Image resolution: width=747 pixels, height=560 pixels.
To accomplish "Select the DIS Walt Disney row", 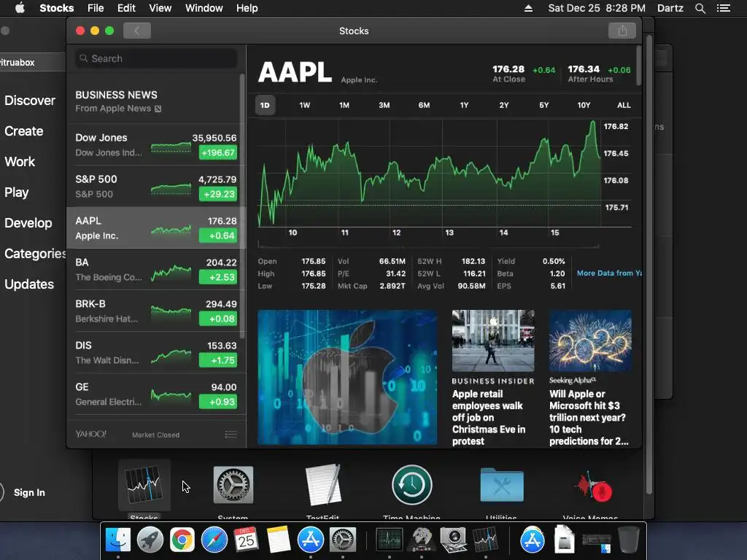I will 156,352.
